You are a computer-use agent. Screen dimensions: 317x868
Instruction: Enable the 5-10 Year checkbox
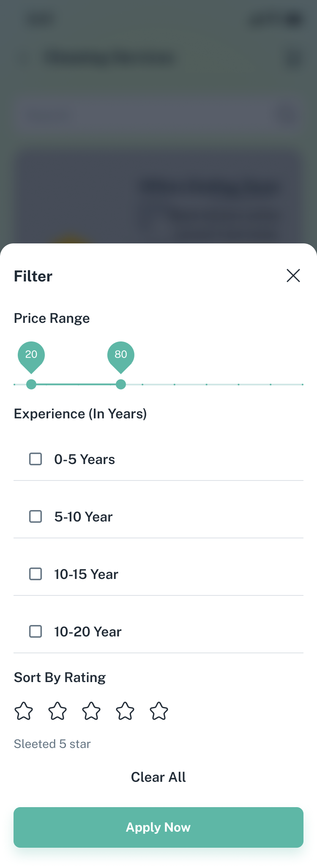[36, 516]
